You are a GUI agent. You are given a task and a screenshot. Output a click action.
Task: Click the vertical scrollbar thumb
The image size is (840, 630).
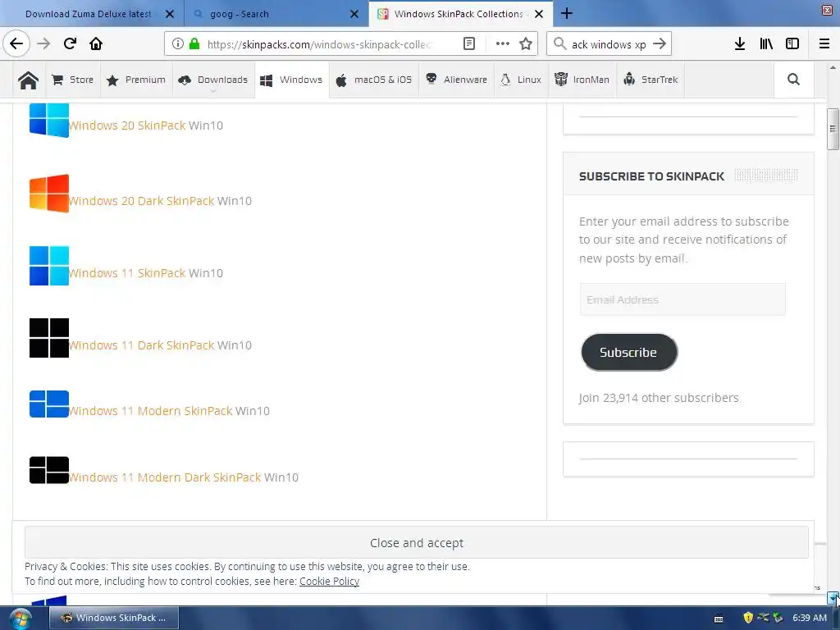(x=832, y=129)
